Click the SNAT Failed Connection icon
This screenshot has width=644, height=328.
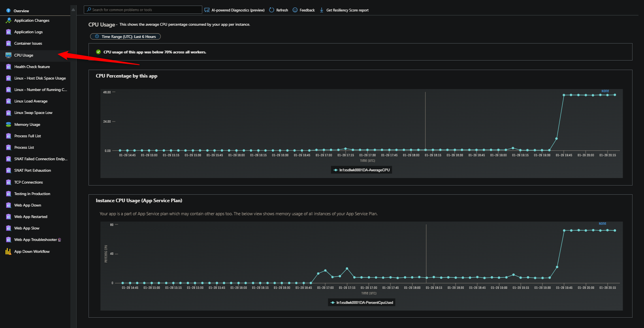tap(8, 159)
